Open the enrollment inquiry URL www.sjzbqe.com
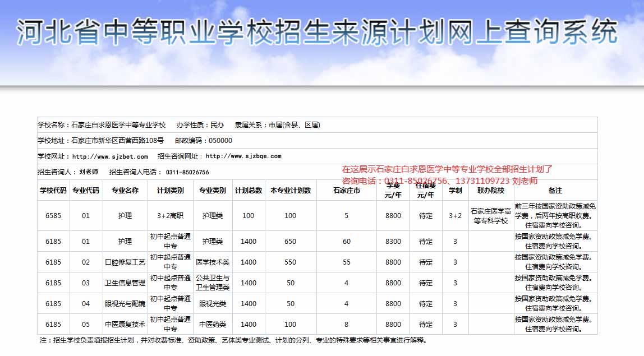This screenshot has height=356, width=644. coord(243,156)
